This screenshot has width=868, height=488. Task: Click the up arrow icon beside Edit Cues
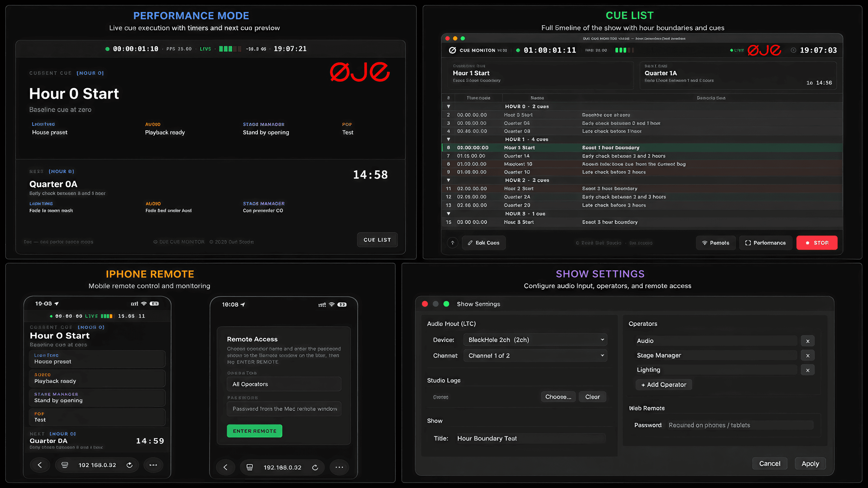pos(453,243)
